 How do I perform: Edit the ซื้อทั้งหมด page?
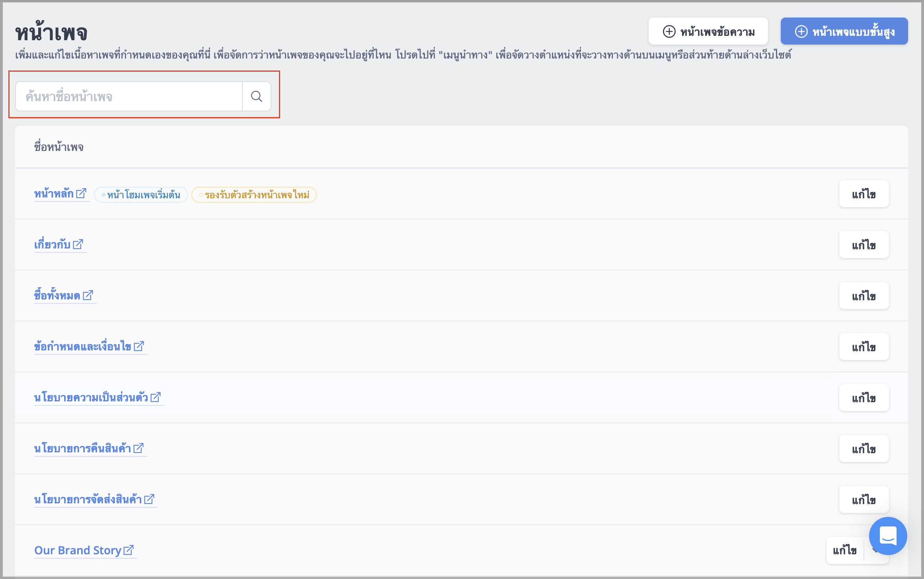[x=864, y=296]
